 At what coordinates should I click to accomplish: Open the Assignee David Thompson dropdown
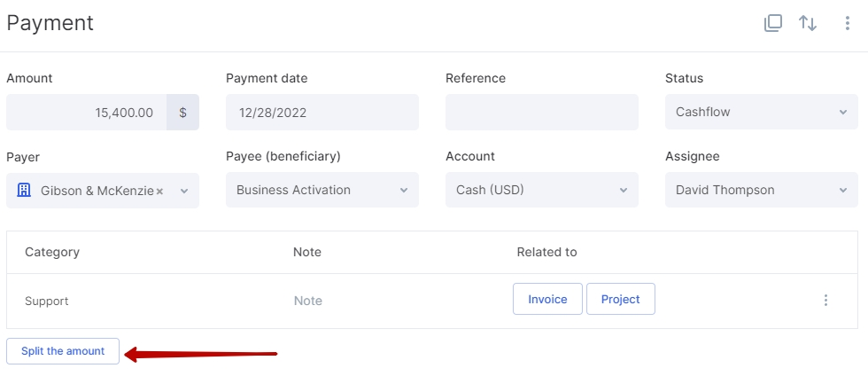pos(761,191)
